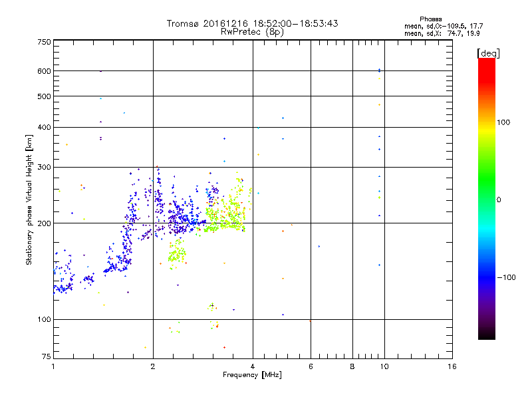Click the y-axis tick label '100'
Viewport: 532px width, 399px height.
44,320
